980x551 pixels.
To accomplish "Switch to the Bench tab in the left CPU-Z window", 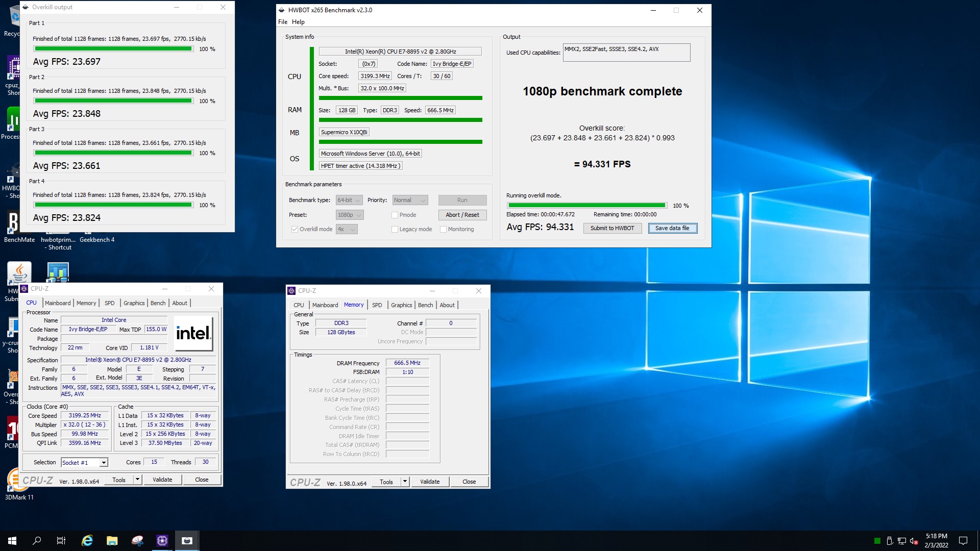I will (x=158, y=303).
